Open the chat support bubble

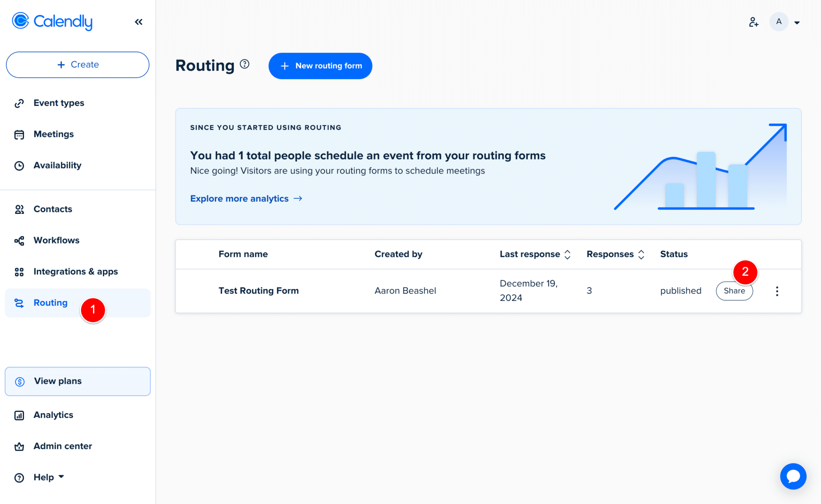pos(793,476)
